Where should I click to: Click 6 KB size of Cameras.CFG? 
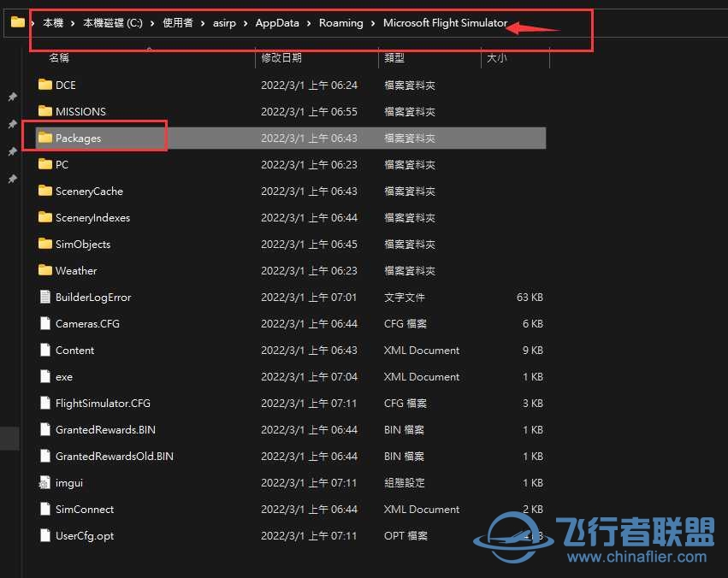pyautogui.click(x=533, y=324)
